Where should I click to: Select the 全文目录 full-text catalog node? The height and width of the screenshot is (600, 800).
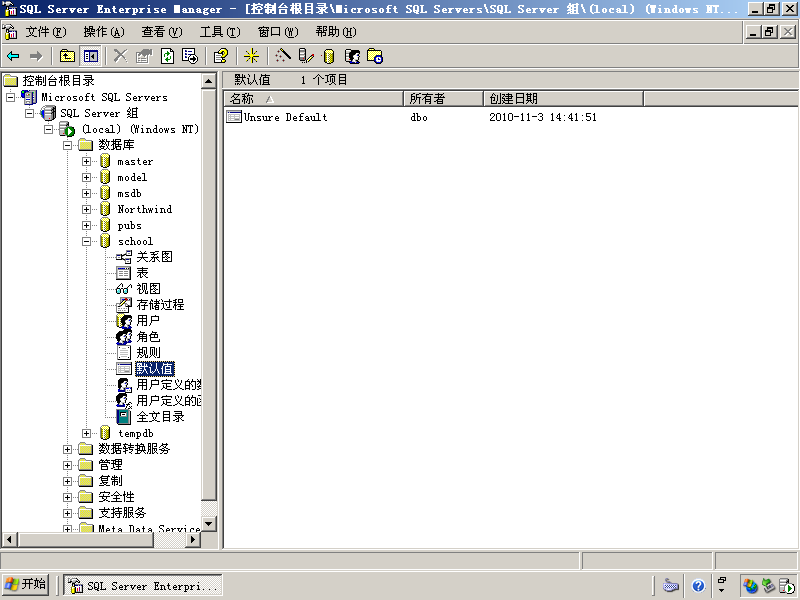click(x=160, y=417)
